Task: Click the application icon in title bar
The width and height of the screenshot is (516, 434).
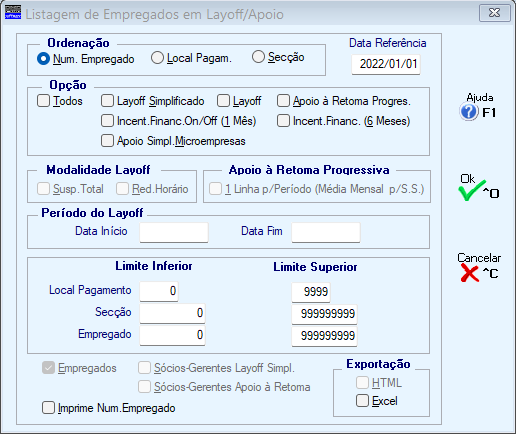Action: pos(13,12)
